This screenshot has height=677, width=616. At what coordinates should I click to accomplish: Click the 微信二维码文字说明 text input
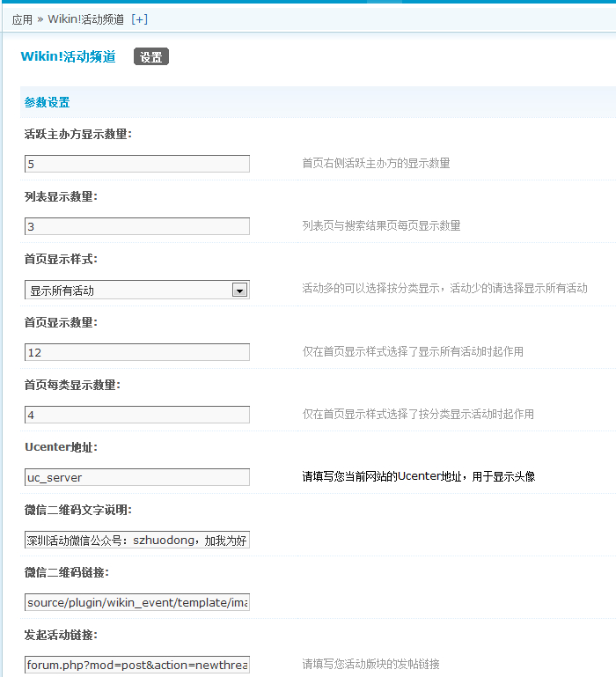point(137,540)
